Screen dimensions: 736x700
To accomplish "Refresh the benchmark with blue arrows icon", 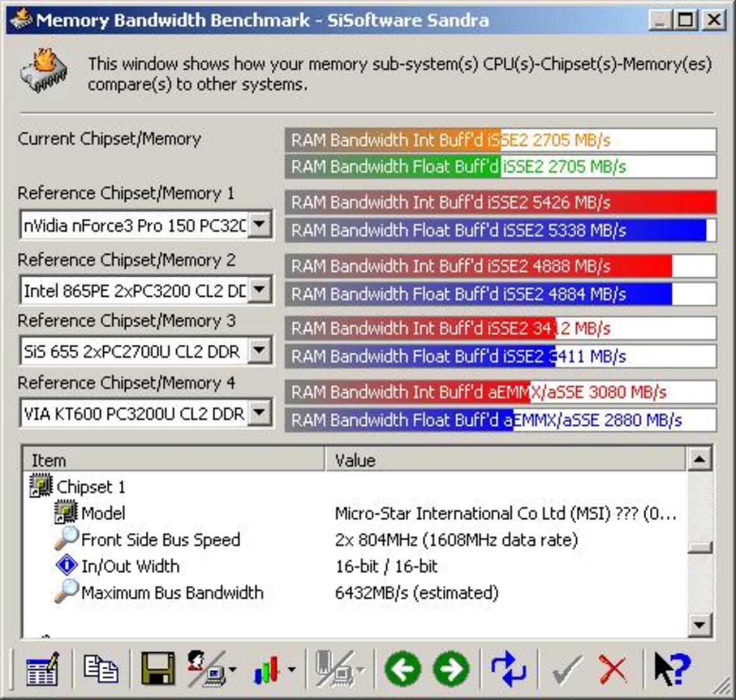I will tap(508, 669).
